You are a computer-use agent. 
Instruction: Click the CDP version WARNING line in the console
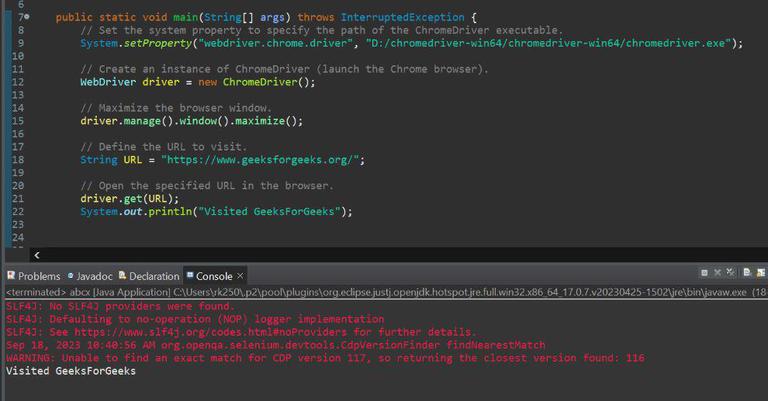pos(325,358)
